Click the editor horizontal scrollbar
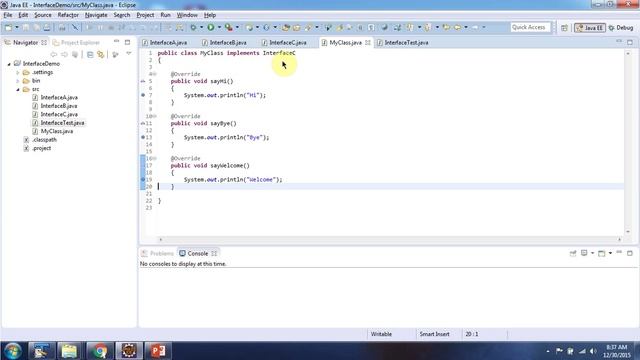The image size is (640, 360). coord(390,240)
